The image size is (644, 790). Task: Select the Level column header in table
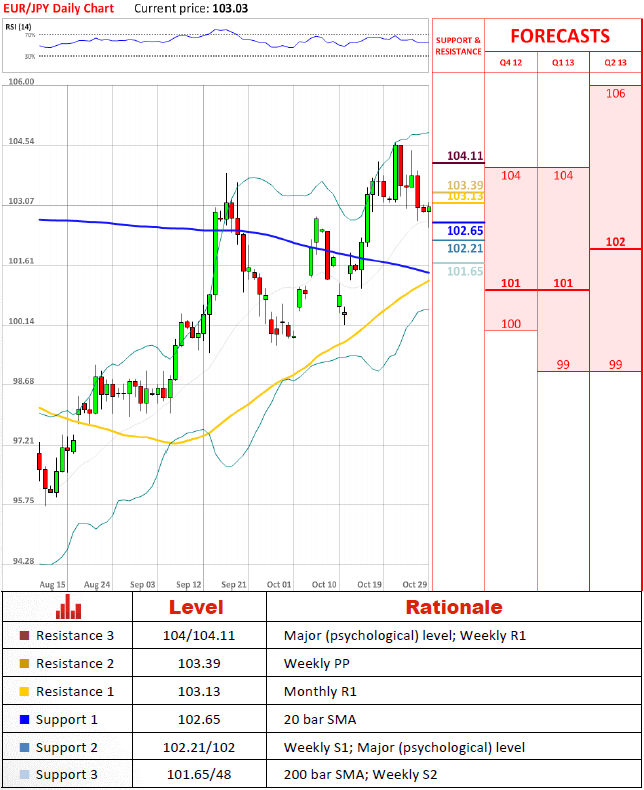196,607
